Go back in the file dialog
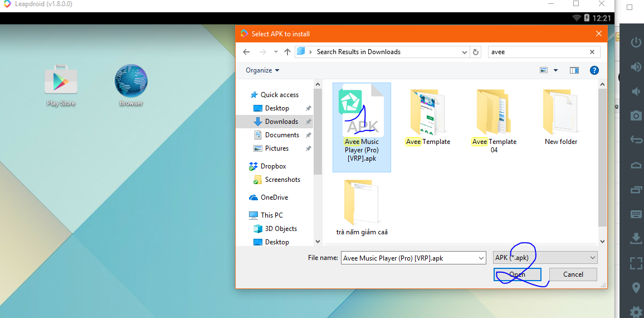This screenshot has width=644, height=318. click(246, 52)
